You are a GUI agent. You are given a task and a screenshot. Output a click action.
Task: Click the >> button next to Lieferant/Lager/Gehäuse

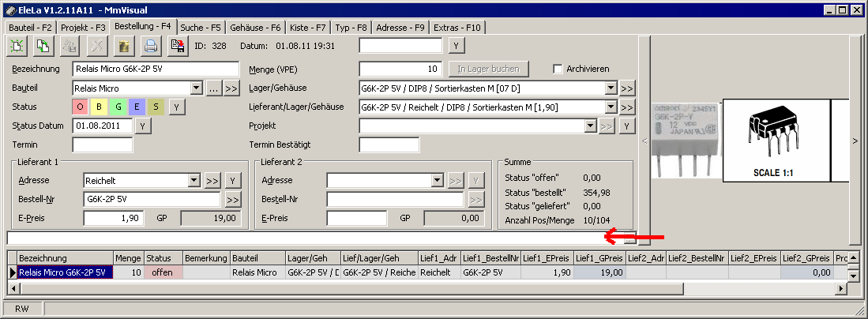pyautogui.click(x=626, y=107)
